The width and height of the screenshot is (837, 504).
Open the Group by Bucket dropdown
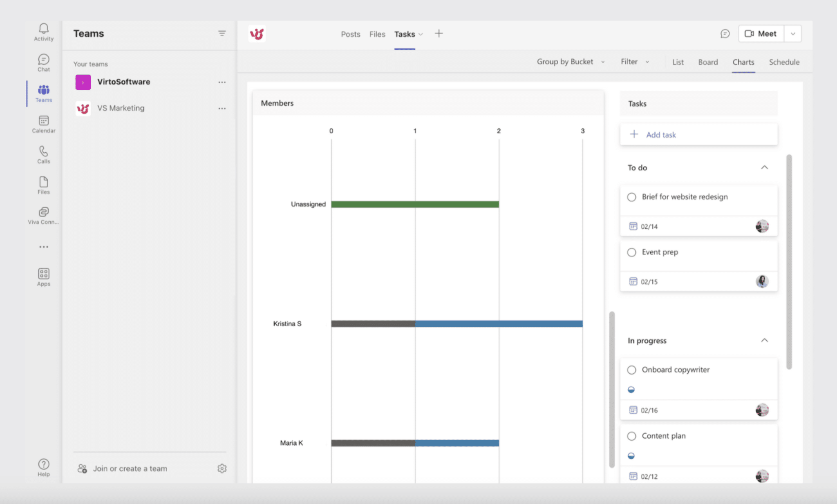click(x=571, y=62)
